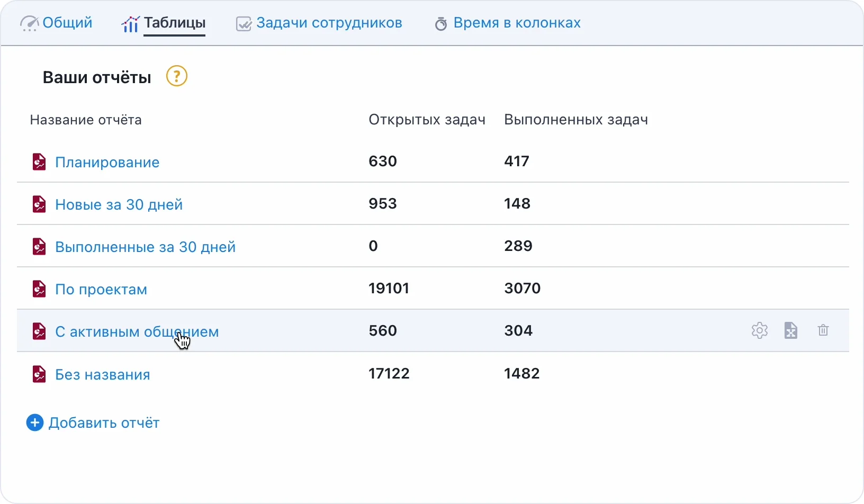
Task: Export С активным общением report to Excel
Action: coord(790,330)
